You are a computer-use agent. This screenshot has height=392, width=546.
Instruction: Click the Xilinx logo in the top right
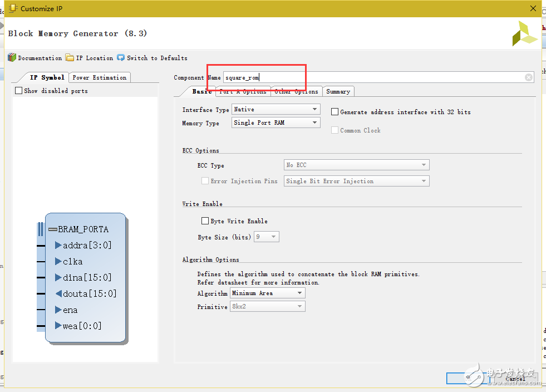tap(523, 33)
